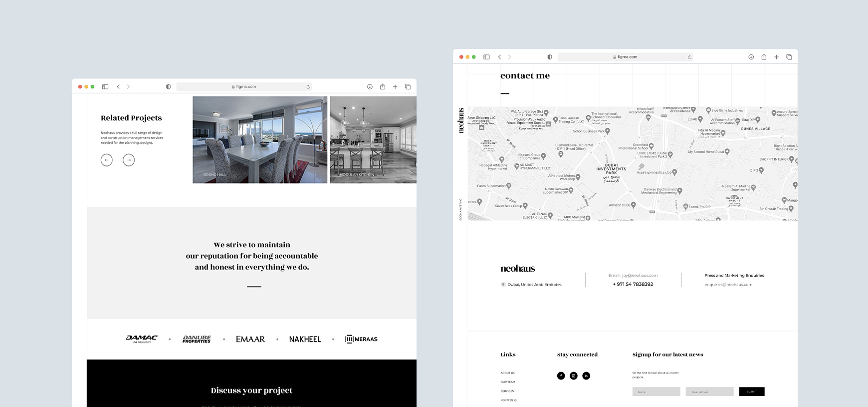Image resolution: width=868 pixels, height=407 pixels.
Task: Open downloads in the contact me browser window
Action: (751, 57)
